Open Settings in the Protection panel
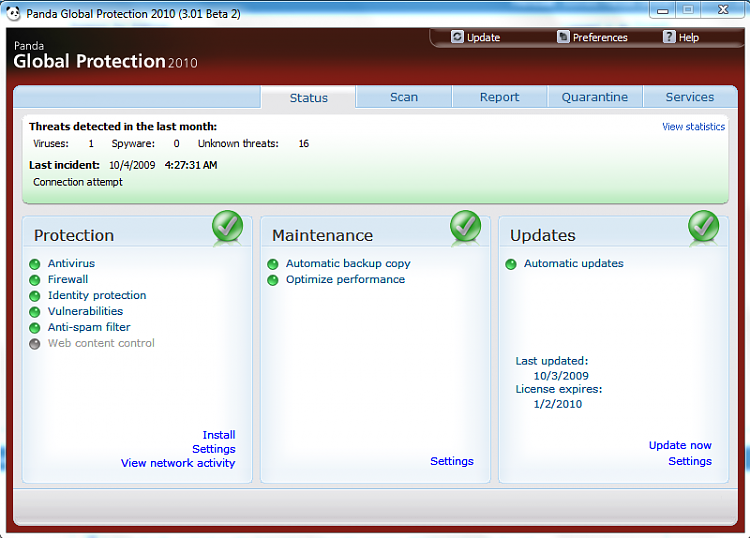 click(x=214, y=449)
